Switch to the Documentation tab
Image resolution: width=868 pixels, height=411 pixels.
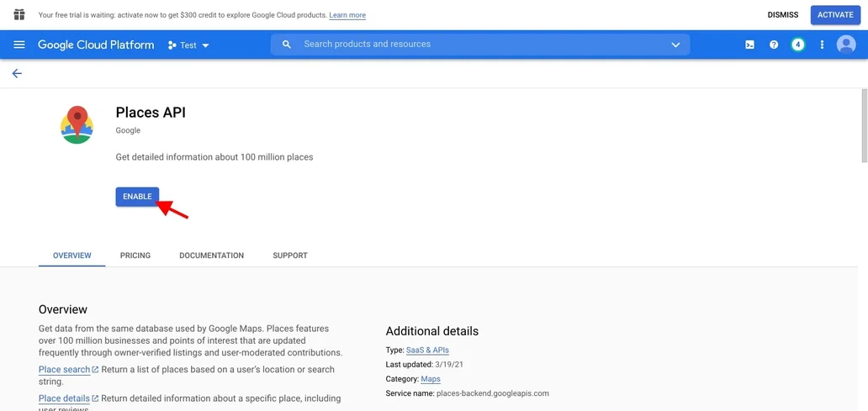pyautogui.click(x=211, y=256)
